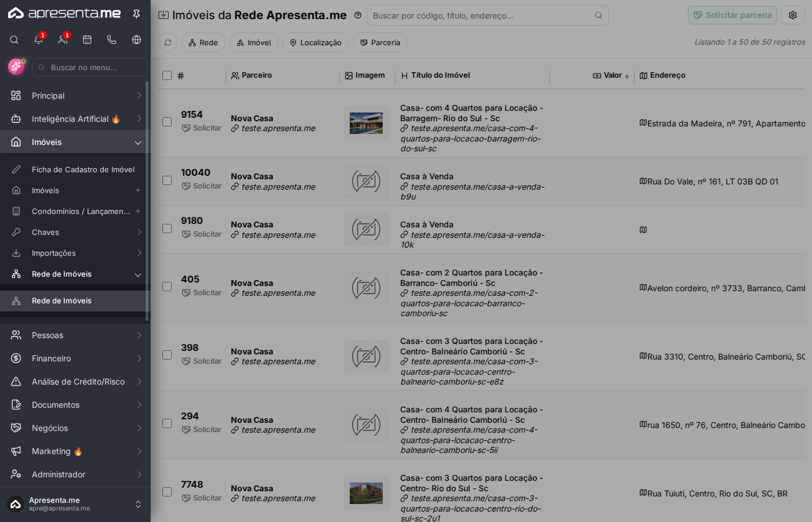Pin the sidebar with pin icon
Screen dimensions: 812x522
[x=137, y=14]
